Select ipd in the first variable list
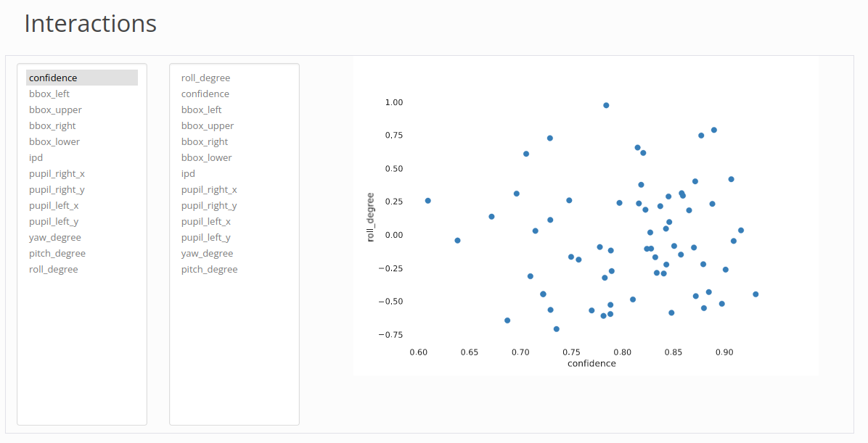The height and width of the screenshot is (443, 868). tap(36, 157)
